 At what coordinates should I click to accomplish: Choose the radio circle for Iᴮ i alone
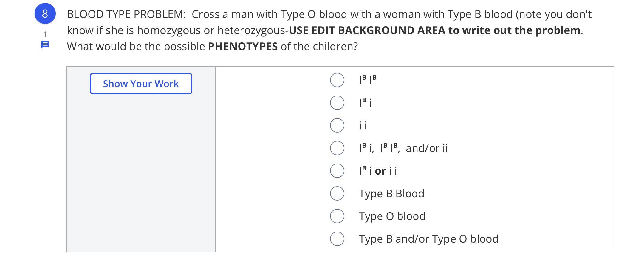337,103
